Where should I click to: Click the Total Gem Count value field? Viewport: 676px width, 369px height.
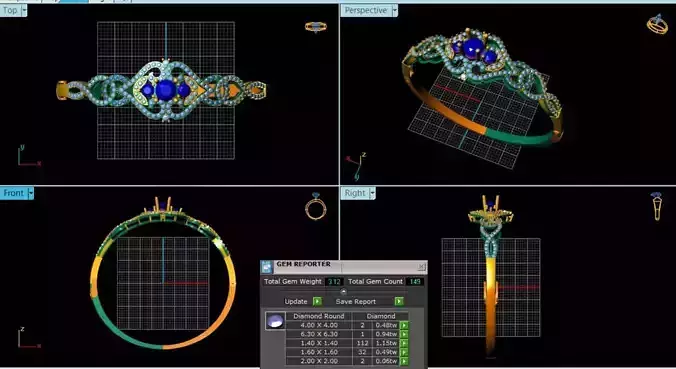pyautogui.click(x=415, y=281)
